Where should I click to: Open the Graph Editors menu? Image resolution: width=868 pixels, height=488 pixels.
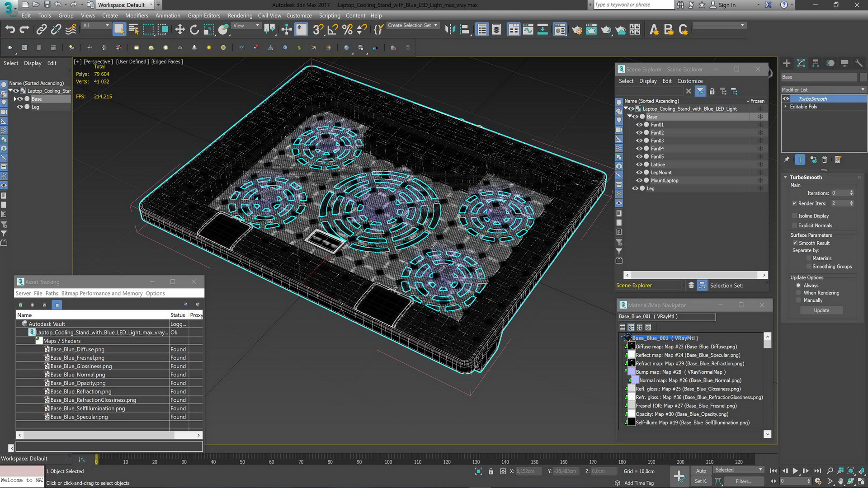[x=204, y=15]
